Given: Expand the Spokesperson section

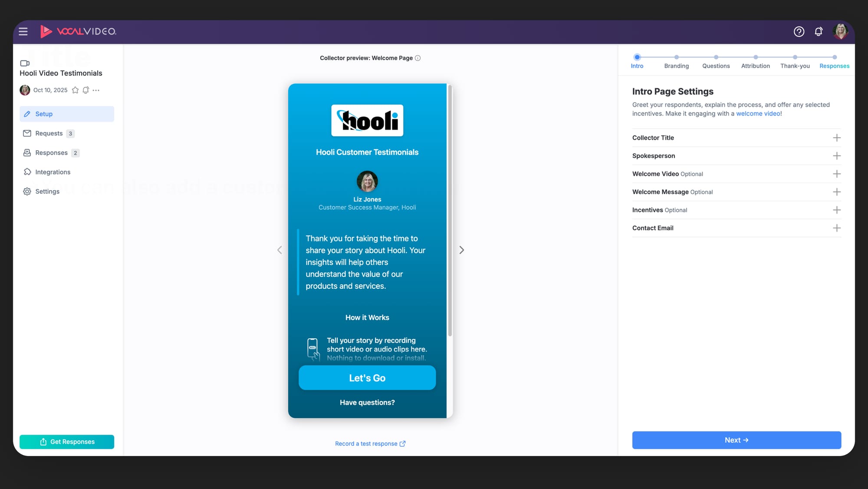Looking at the screenshot, I should point(836,155).
